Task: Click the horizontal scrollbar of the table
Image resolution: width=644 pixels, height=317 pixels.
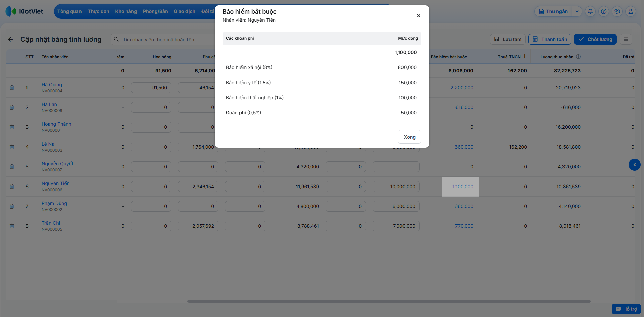Action: [389, 301]
